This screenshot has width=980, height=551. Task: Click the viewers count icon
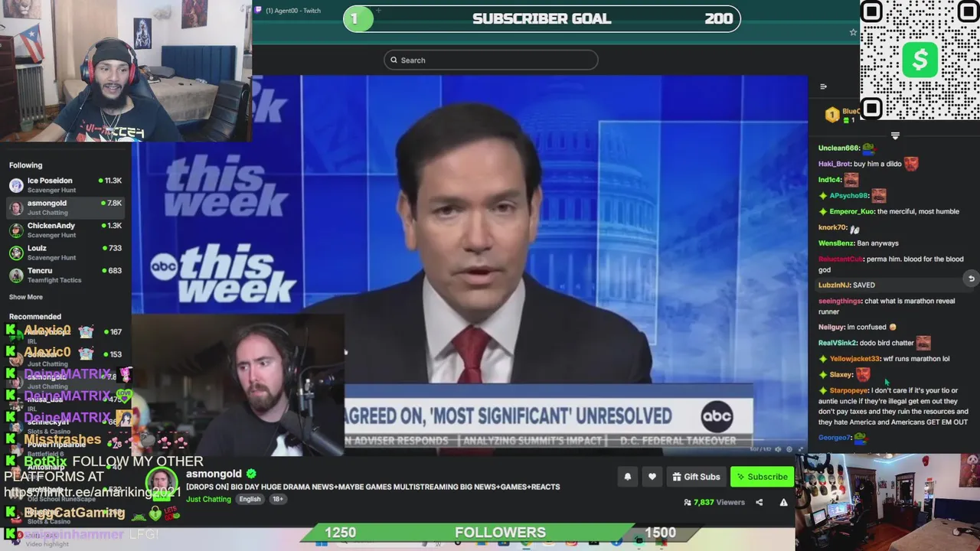(688, 503)
